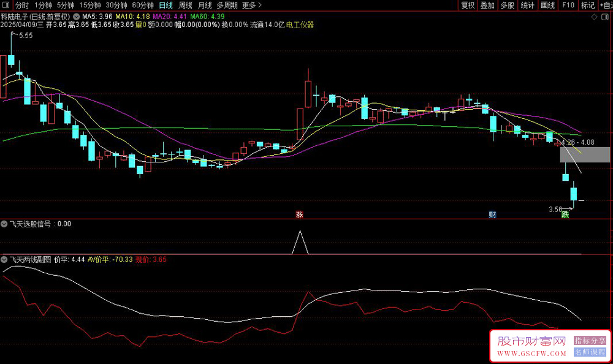The height and width of the screenshot is (364, 613).
Task: Open F10 company info
Action: pos(568,5)
